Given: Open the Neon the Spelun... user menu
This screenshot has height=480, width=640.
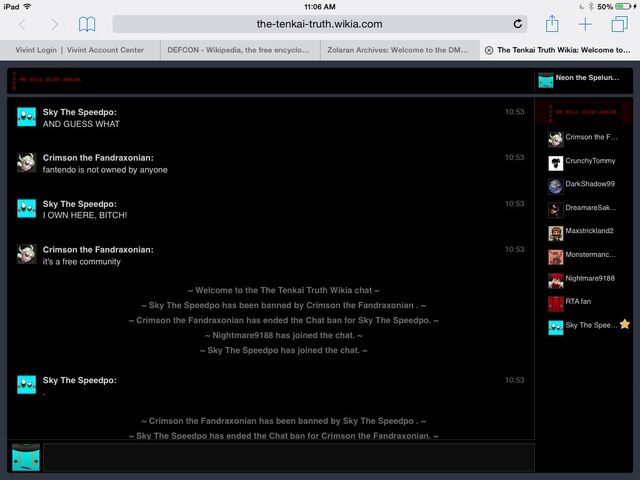Looking at the screenshot, I should coord(584,80).
